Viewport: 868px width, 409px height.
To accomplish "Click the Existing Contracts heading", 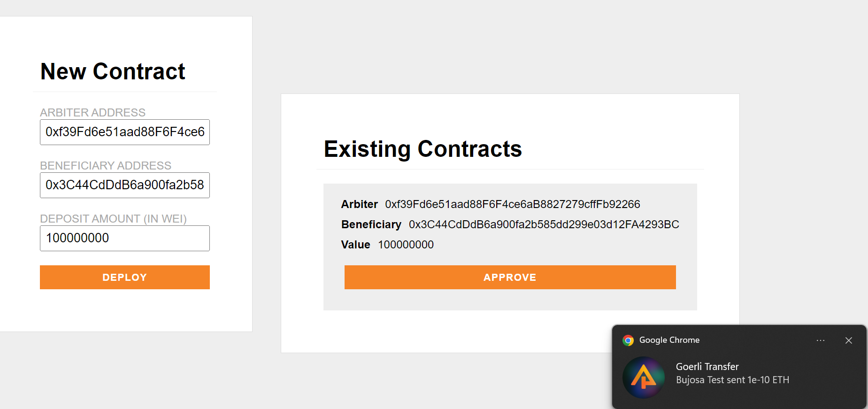I will [x=422, y=149].
